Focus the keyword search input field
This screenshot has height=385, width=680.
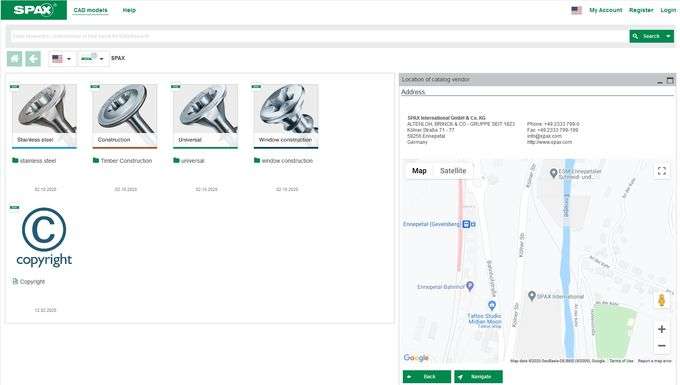[x=317, y=36]
